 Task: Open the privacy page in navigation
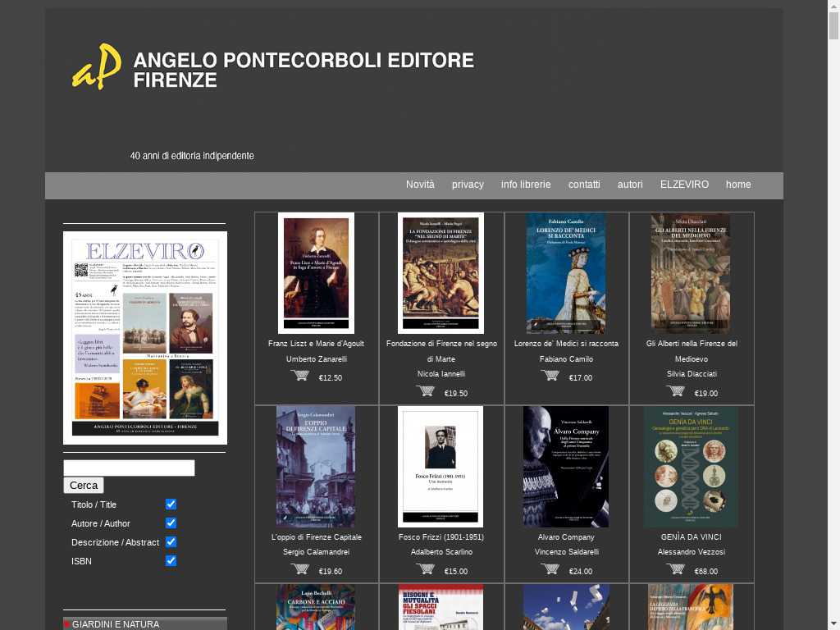(x=468, y=185)
